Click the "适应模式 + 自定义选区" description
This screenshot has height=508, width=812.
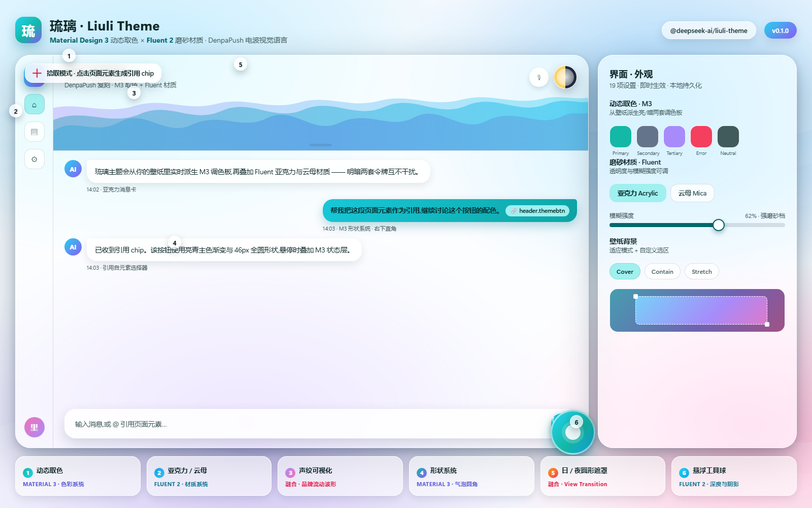(x=639, y=250)
